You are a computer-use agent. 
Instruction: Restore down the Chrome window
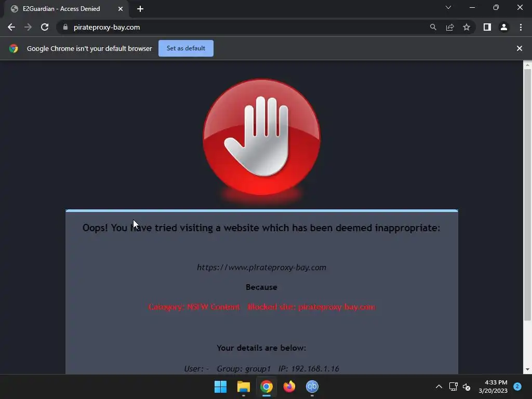[496, 7]
